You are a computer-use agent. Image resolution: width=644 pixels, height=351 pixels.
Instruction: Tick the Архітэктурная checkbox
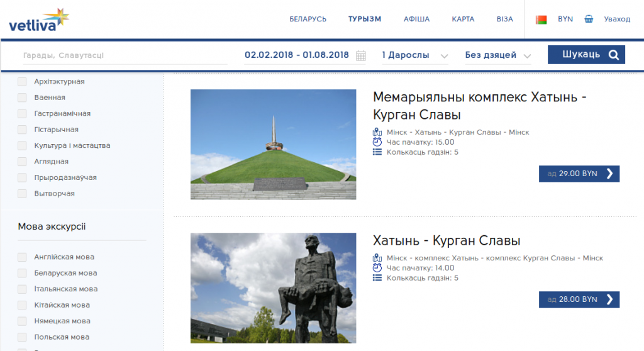click(22, 82)
